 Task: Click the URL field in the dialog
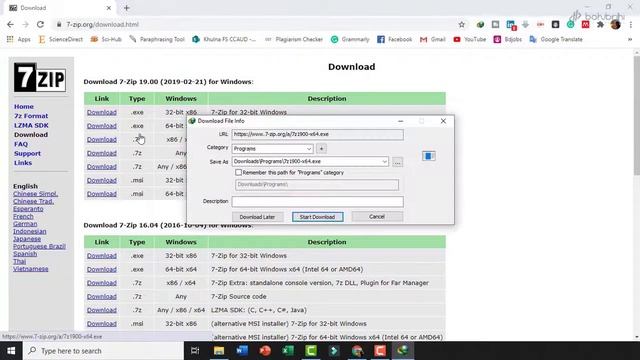click(318, 134)
